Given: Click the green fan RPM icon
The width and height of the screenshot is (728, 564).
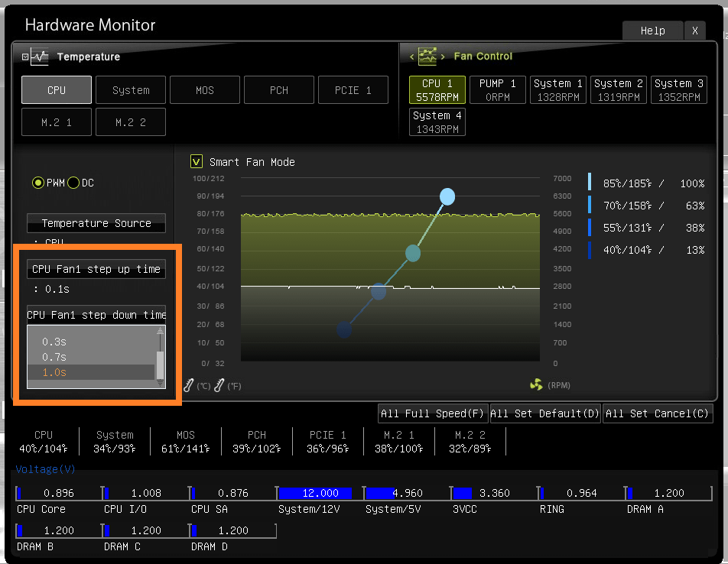Looking at the screenshot, I should (536, 384).
